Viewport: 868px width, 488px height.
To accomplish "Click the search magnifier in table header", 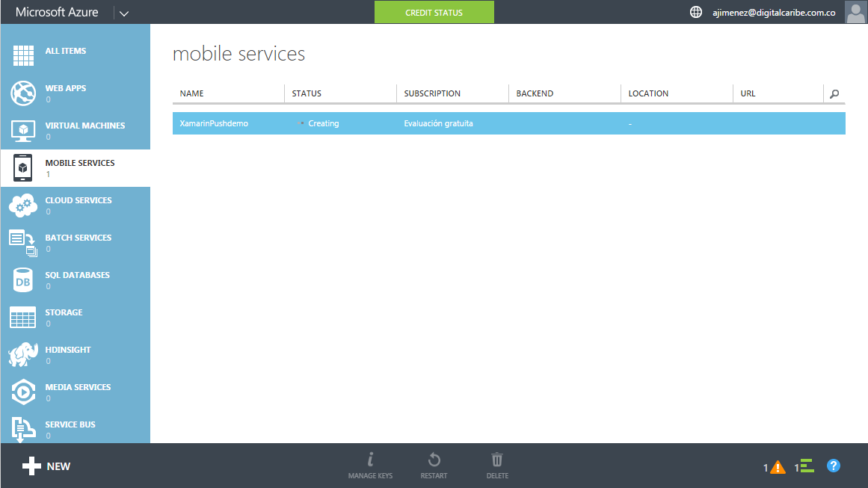I will click(834, 93).
